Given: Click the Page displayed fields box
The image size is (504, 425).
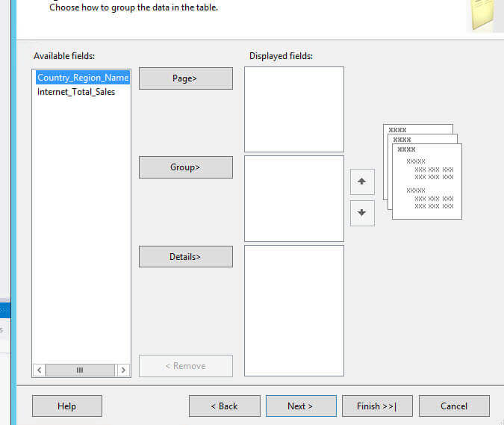Looking at the screenshot, I should point(294,109).
